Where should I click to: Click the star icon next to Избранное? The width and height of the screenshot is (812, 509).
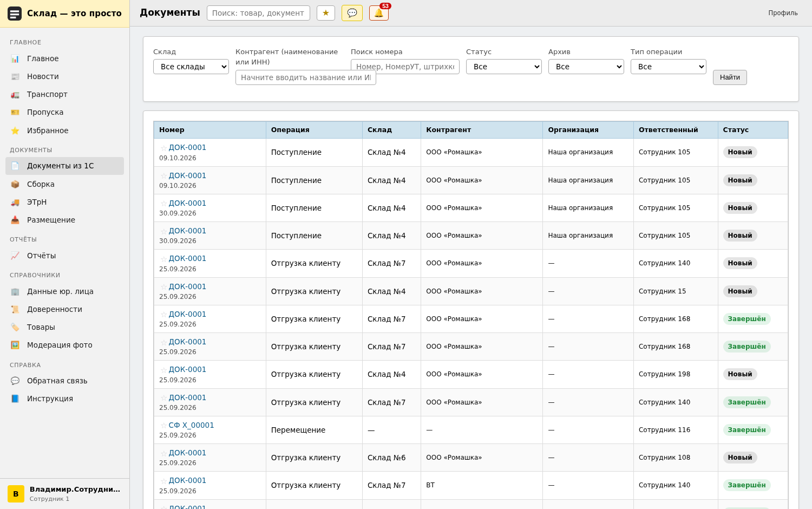tap(15, 130)
